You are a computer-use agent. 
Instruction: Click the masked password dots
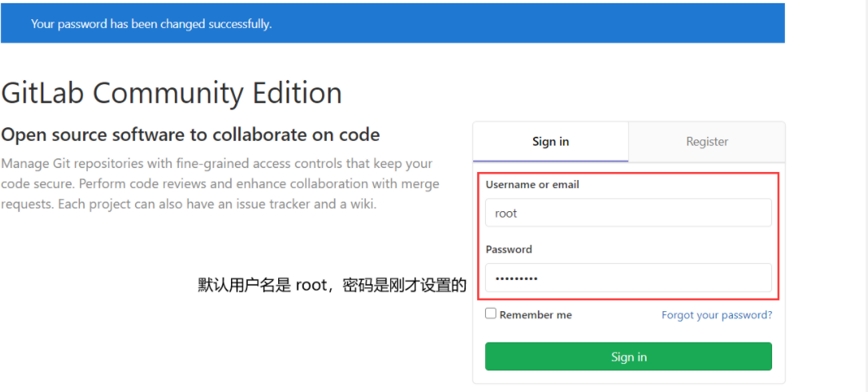pyautogui.click(x=516, y=278)
